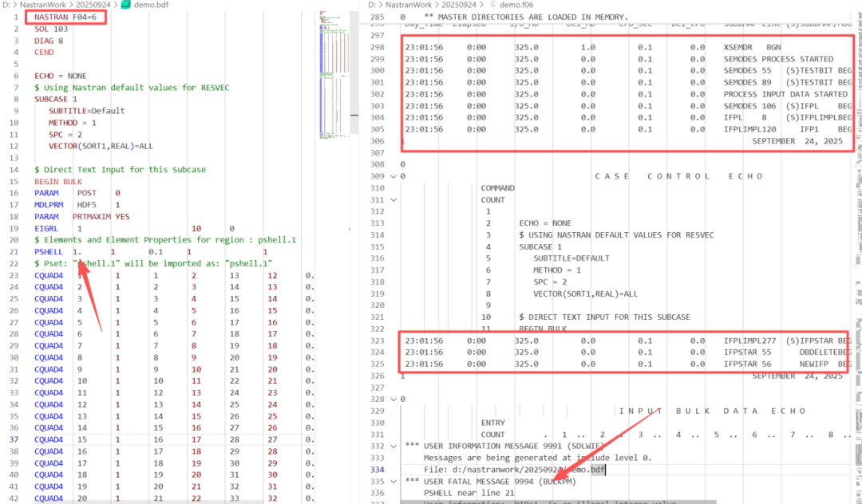The width and height of the screenshot is (862, 504).
Task: Click the 'Pset: "pshell.1" will be imported' comment
Action: [153, 263]
